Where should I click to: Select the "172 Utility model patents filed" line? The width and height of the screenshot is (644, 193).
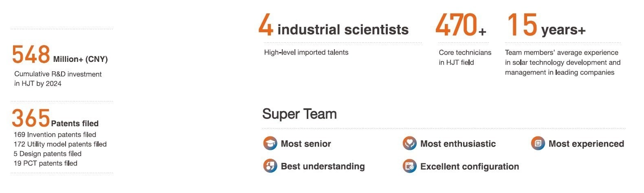tap(60, 144)
